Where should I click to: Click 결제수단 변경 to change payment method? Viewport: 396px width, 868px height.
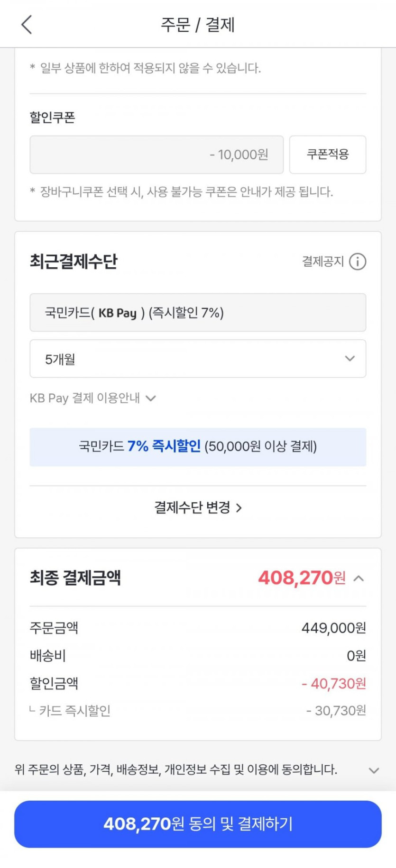click(x=198, y=508)
